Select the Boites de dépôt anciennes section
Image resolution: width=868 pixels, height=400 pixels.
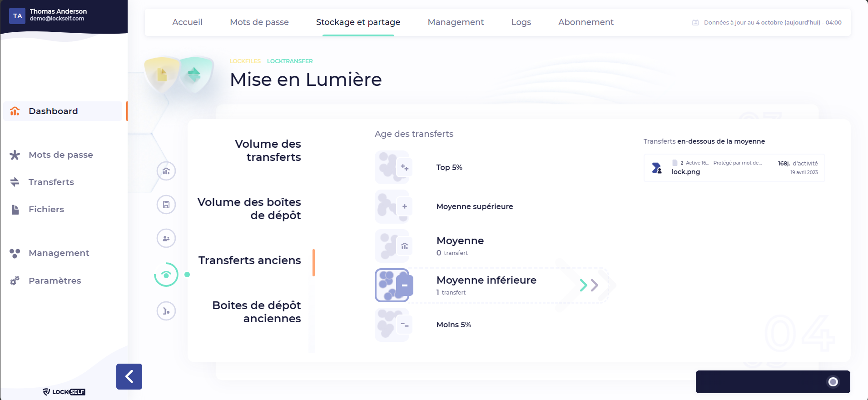(256, 312)
